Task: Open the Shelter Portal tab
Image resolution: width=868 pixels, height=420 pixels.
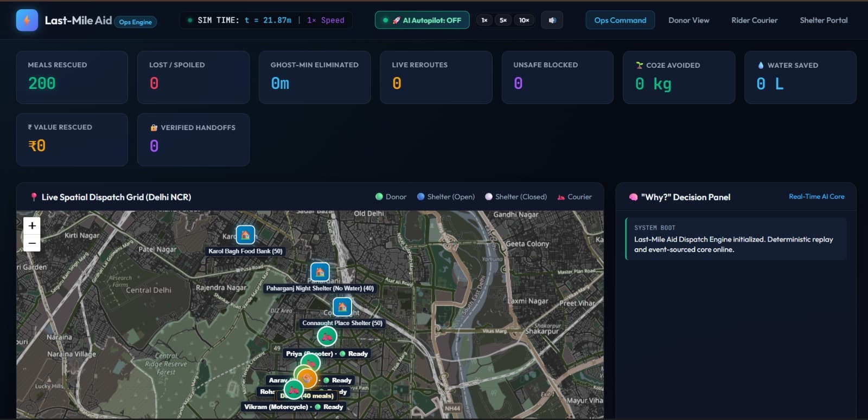Action: coord(824,20)
